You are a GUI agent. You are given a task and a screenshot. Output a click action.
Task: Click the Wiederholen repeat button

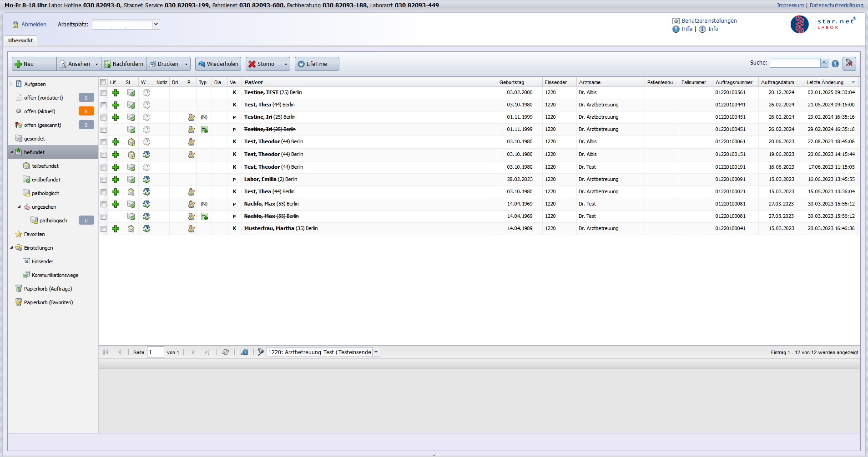[218, 64]
